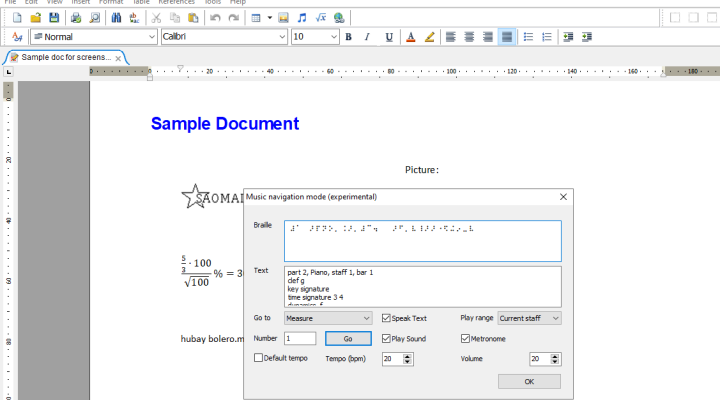
Task: Create a new document with toolbar icon
Action: [x=17, y=18]
